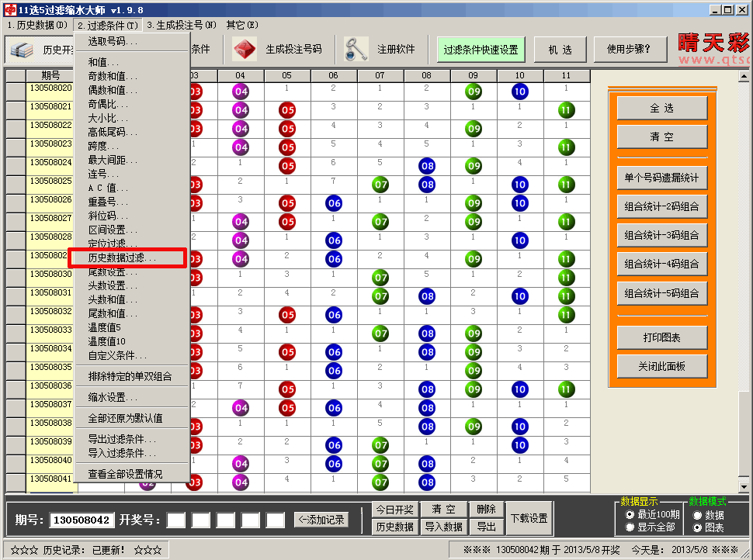
Task: Click green ball 07 in row 130508025
Action: pyautogui.click(x=381, y=185)
